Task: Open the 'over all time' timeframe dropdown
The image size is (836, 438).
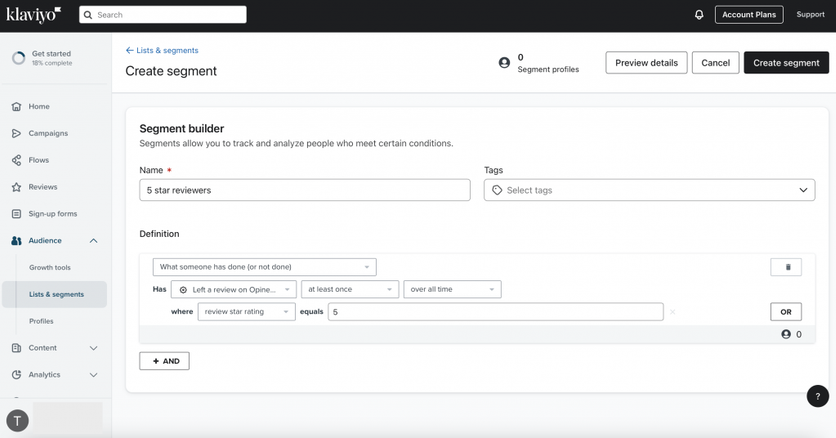Action: 452,289
